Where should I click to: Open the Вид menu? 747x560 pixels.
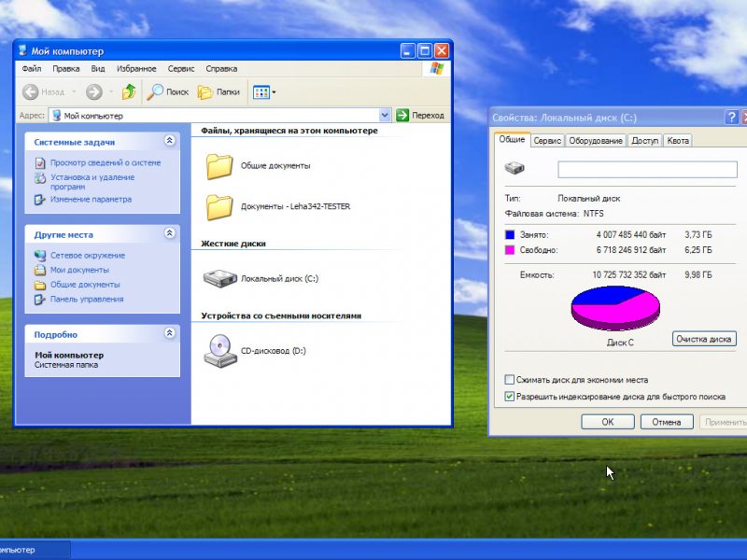tap(98, 68)
